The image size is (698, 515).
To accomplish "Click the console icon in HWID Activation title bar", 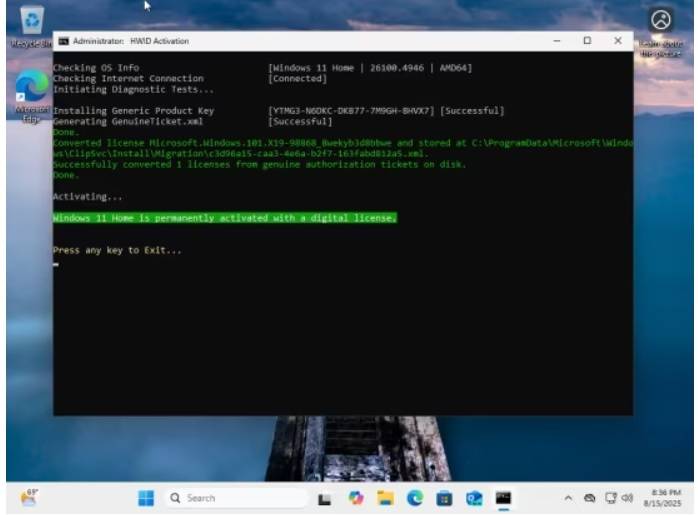I will point(64,41).
